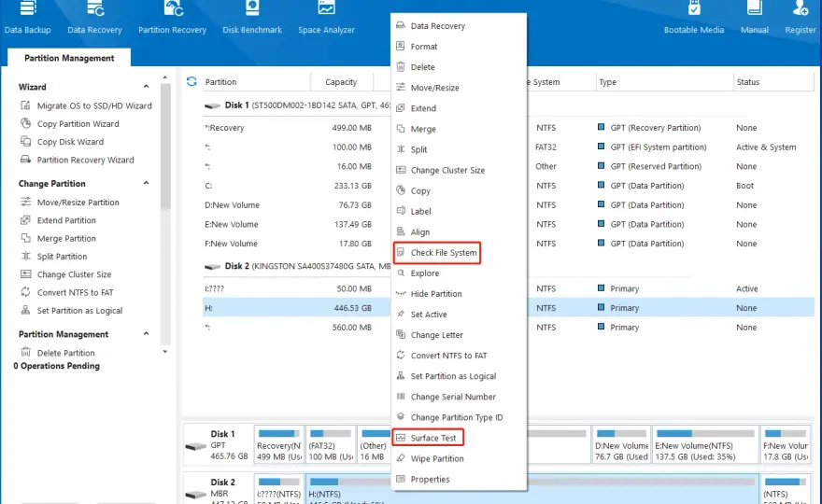Choose Format from the context menu

pyautogui.click(x=459, y=47)
